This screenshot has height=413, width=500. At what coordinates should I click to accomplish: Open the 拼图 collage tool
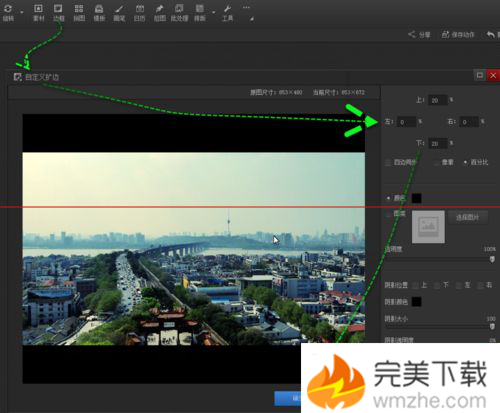tap(79, 13)
